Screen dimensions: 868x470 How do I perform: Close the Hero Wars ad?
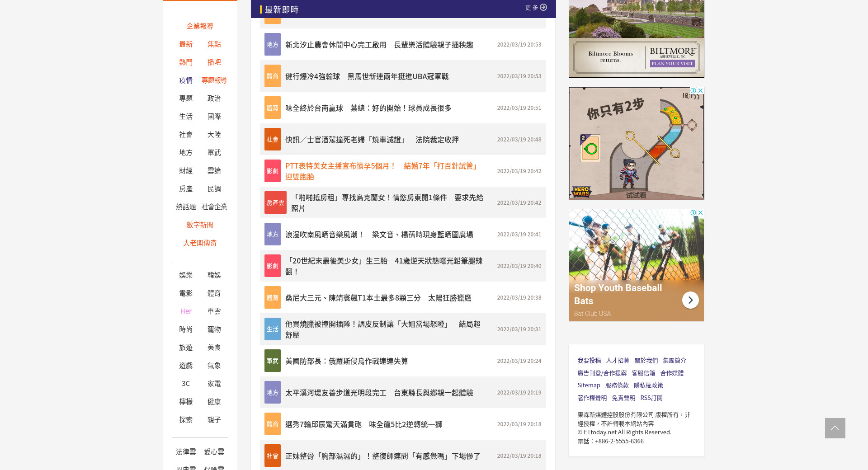coord(700,91)
